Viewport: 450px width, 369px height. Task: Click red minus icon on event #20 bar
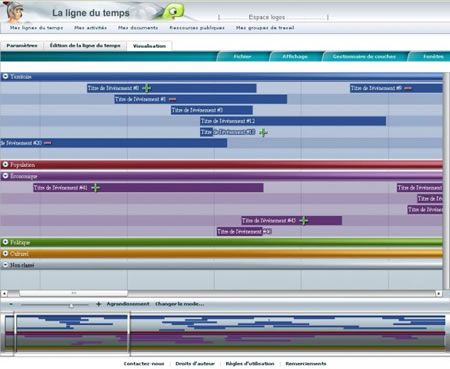tap(47, 143)
